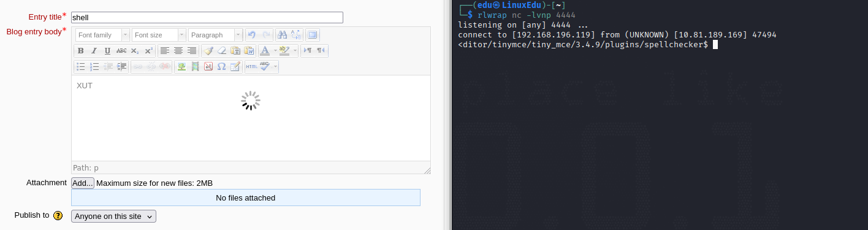This screenshot has height=230, width=868.
Task: Set right-to-left text direction
Action: pyautogui.click(x=321, y=51)
